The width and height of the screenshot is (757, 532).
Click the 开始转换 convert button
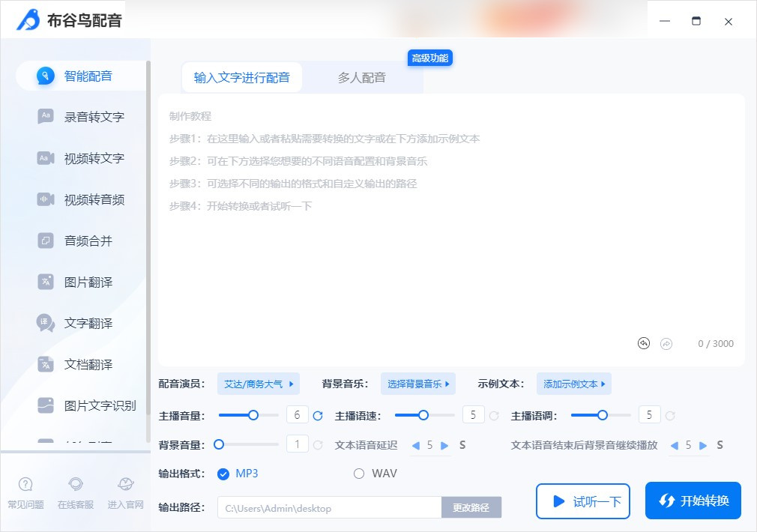pyautogui.click(x=693, y=501)
